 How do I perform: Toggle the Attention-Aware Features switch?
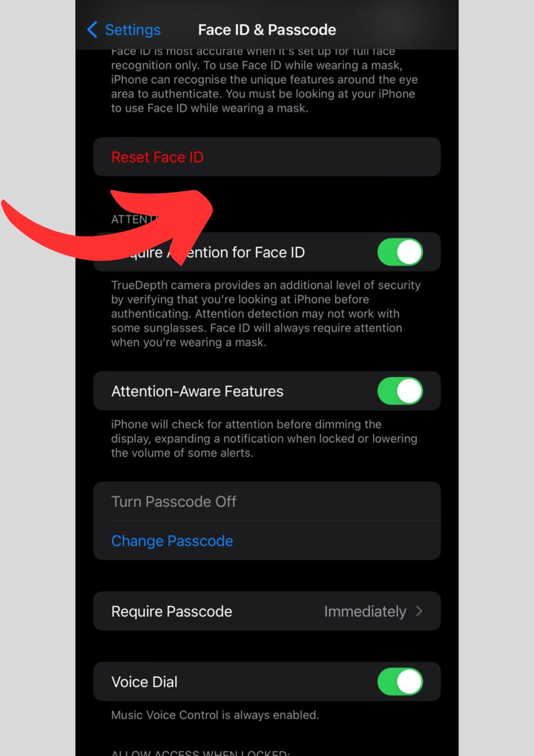pos(400,391)
